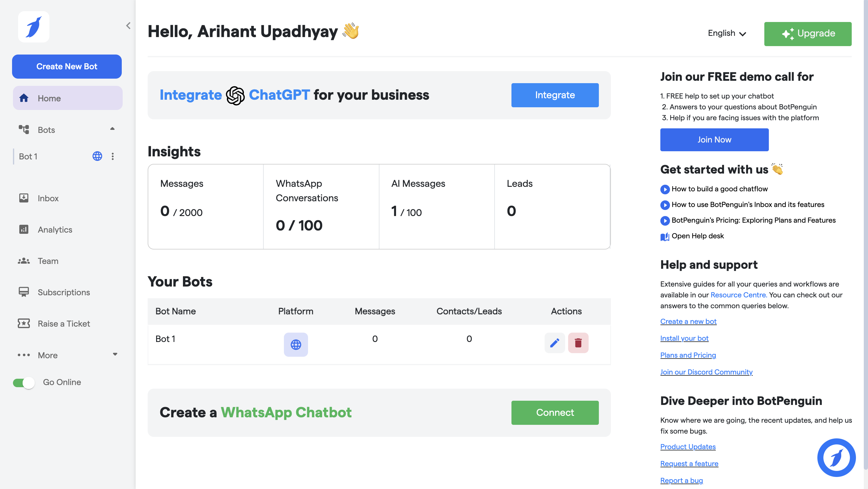
Task: Collapse the sidebar with the chevron arrow
Action: click(128, 26)
